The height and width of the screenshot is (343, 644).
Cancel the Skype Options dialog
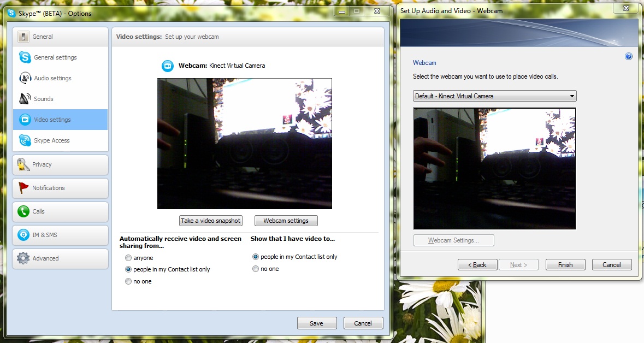coord(363,323)
